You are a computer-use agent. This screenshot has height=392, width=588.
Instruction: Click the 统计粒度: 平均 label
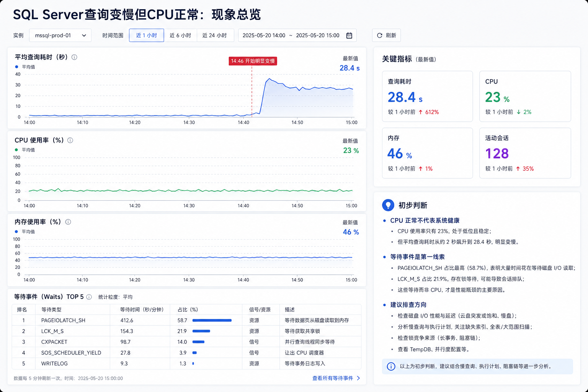[x=115, y=297]
